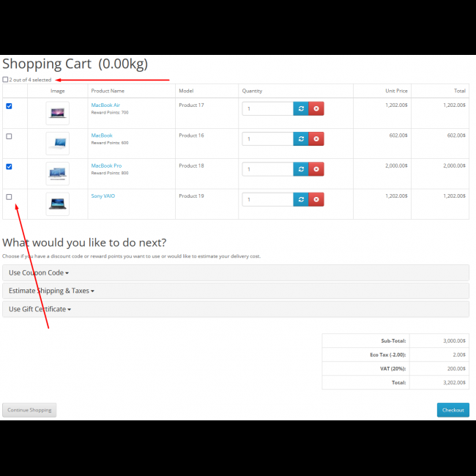Remove Sony VAIO using the red icon
The height and width of the screenshot is (476, 476).
[316, 199]
